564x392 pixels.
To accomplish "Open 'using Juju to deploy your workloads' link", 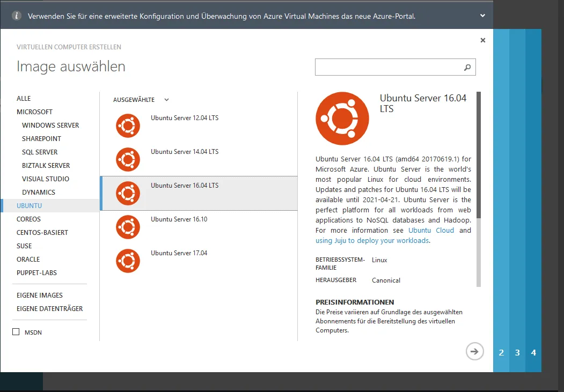I will point(372,241).
